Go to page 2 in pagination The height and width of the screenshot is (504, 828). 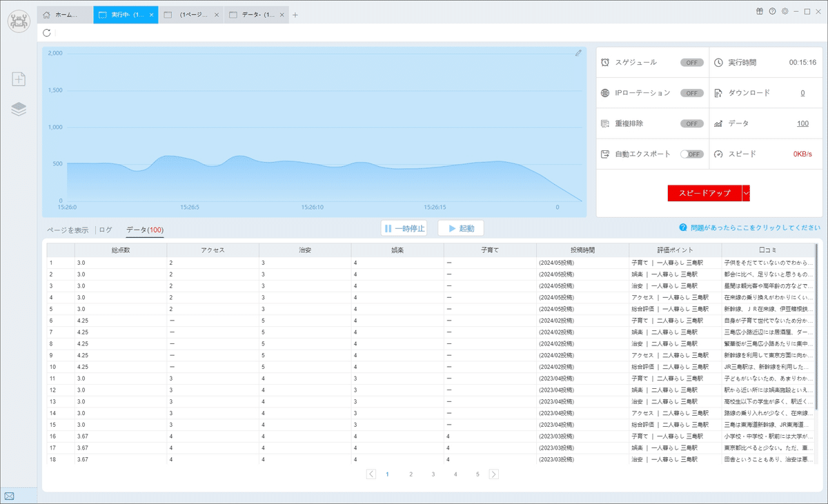coord(411,474)
